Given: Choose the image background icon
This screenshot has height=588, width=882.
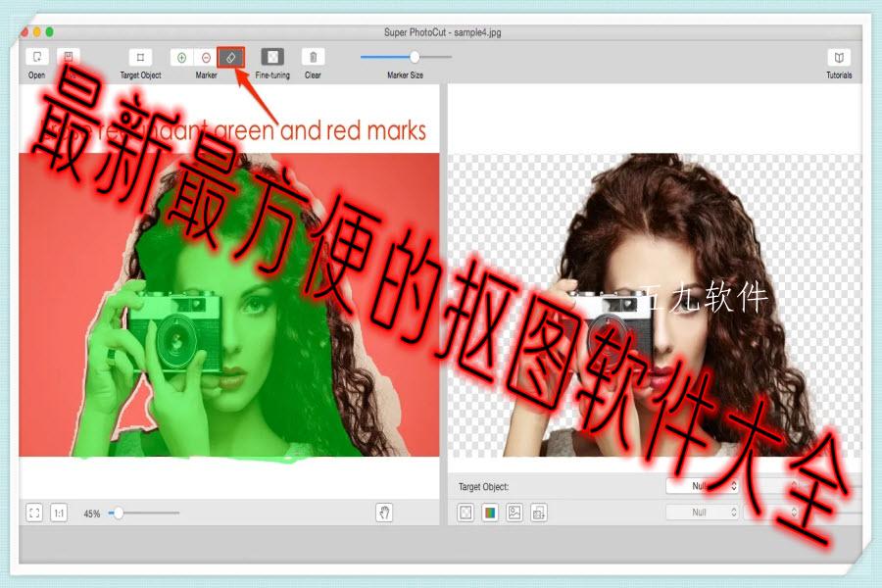Looking at the screenshot, I should [514, 512].
